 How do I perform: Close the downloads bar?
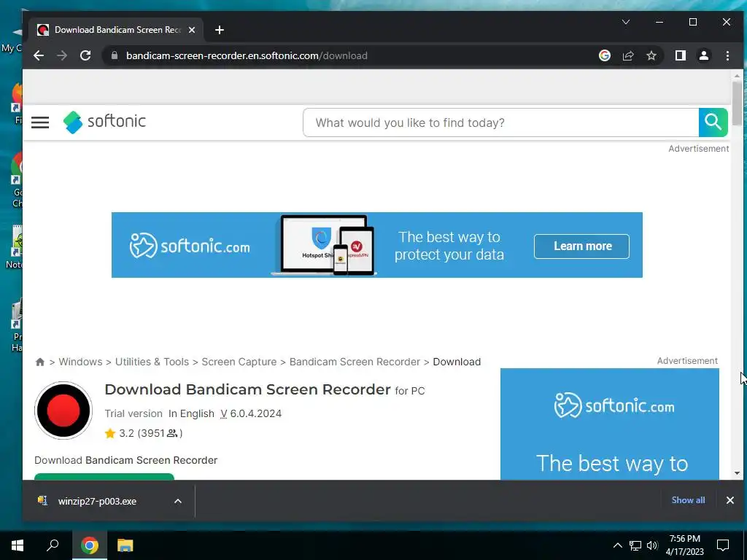click(729, 500)
